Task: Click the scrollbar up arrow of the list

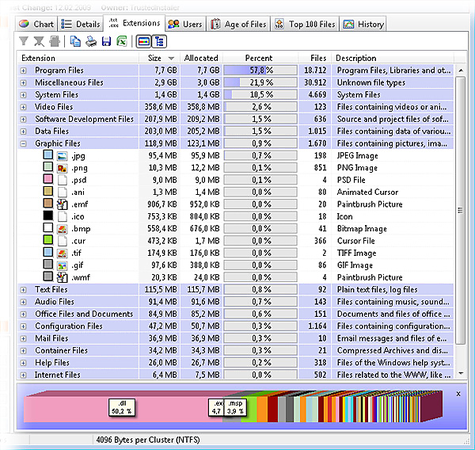Action: pos(461,70)
